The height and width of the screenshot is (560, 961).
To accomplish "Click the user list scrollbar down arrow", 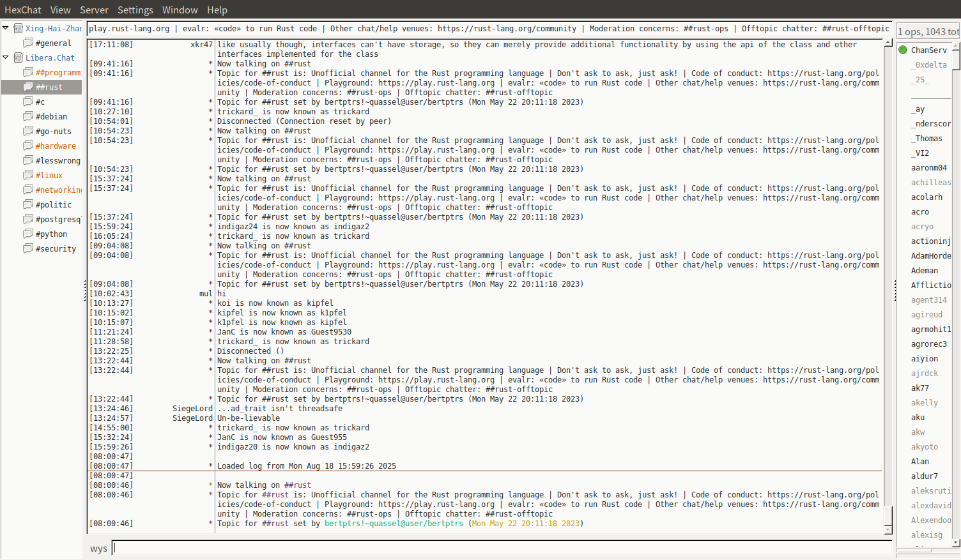I will pyautogui.click(x=956, y=543).
